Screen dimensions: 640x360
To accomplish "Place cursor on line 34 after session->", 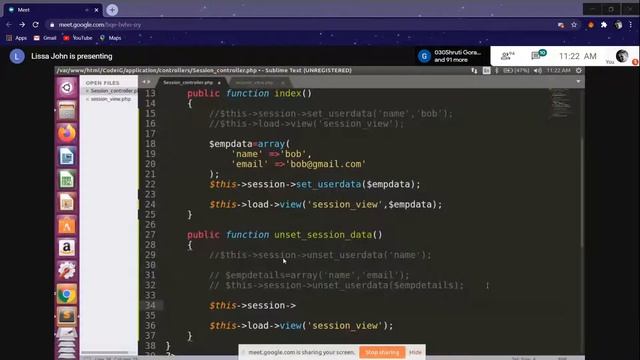I will [296, 306].
